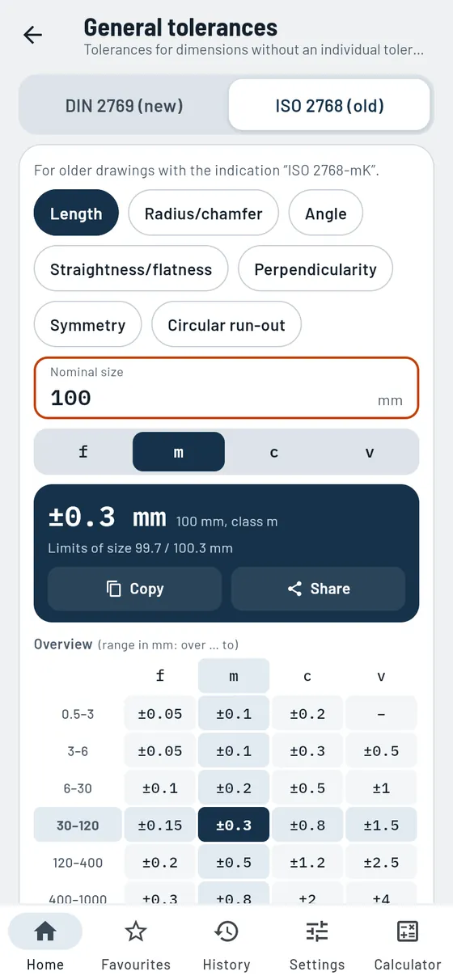Choose the Angle chip

coord(326,213)
